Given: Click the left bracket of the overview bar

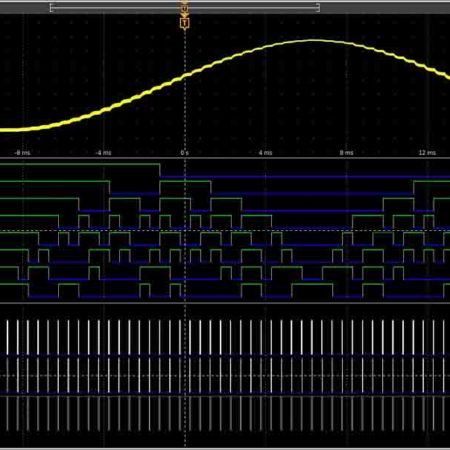Looking at the screenshot, I should click(x=51, y=7).
